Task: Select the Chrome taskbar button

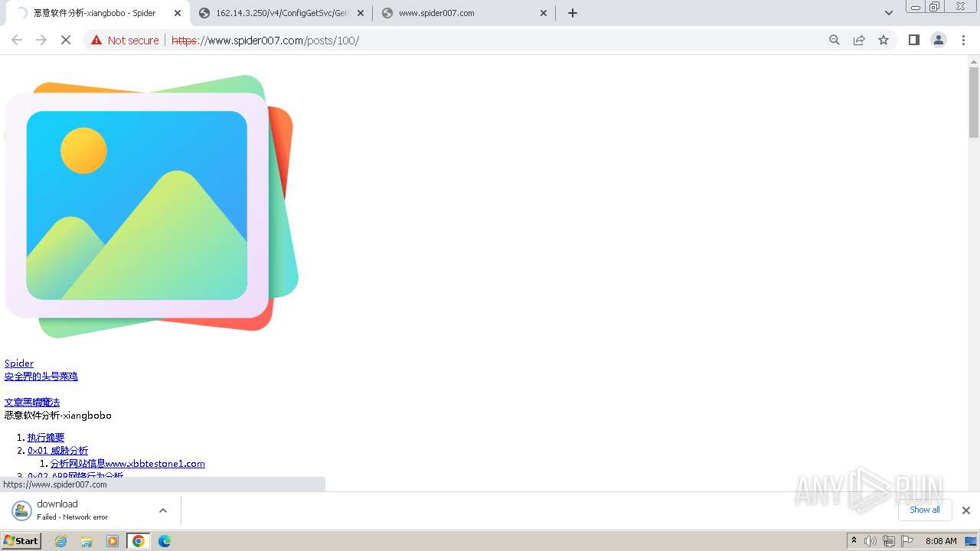Action: (x=139, y=541)
